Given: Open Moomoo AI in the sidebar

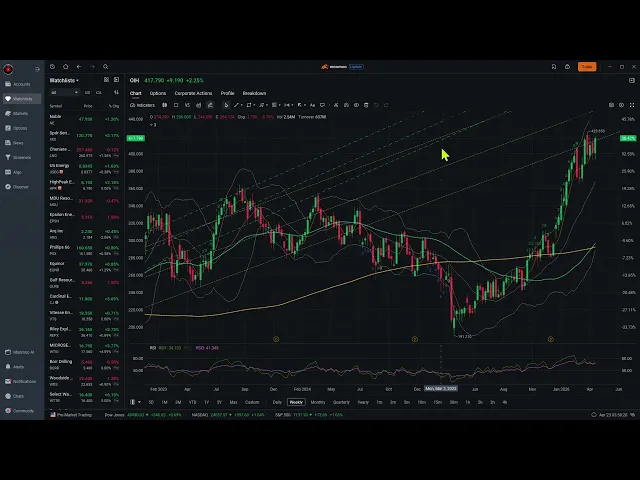Looking at the screenshot, I should tap(20, 352).
